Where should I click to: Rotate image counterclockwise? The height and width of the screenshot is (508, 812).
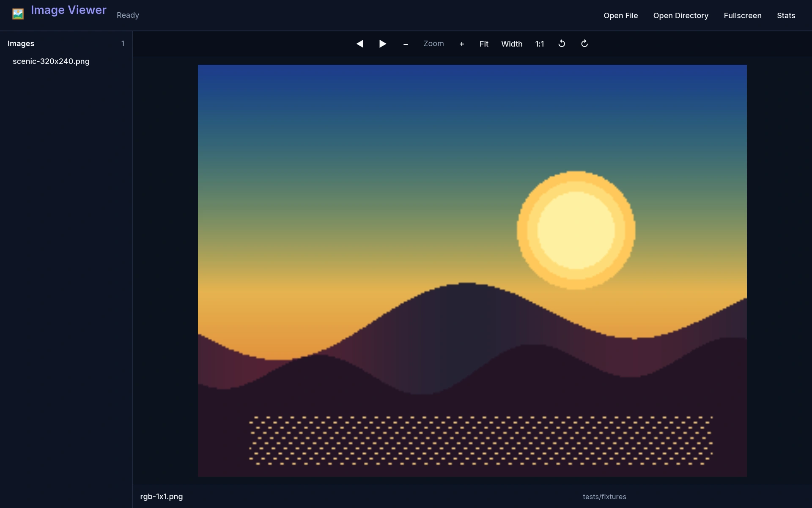(562, 44)
